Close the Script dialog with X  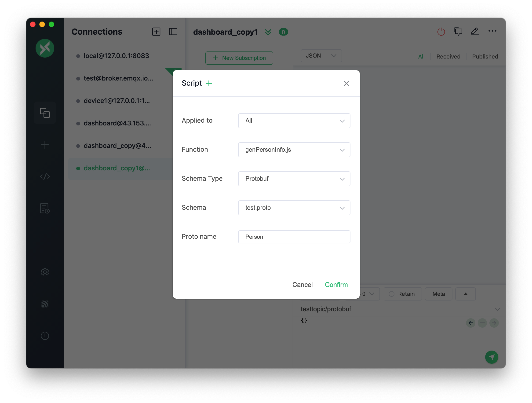coord(346,83)
